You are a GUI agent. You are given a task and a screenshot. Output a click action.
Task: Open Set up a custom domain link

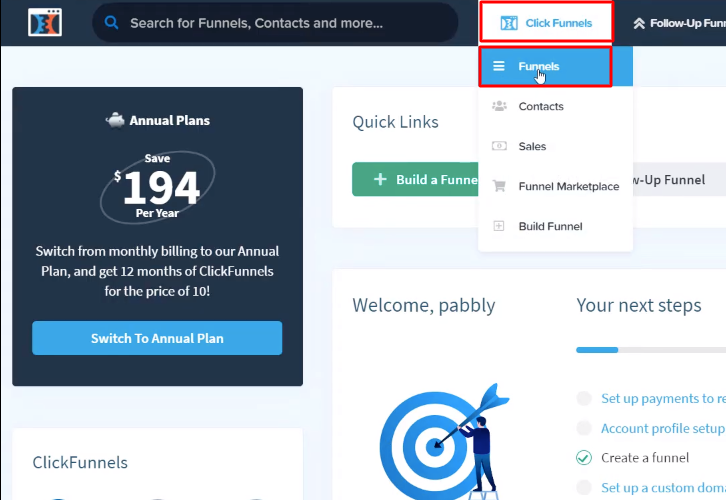coord(663,488)
